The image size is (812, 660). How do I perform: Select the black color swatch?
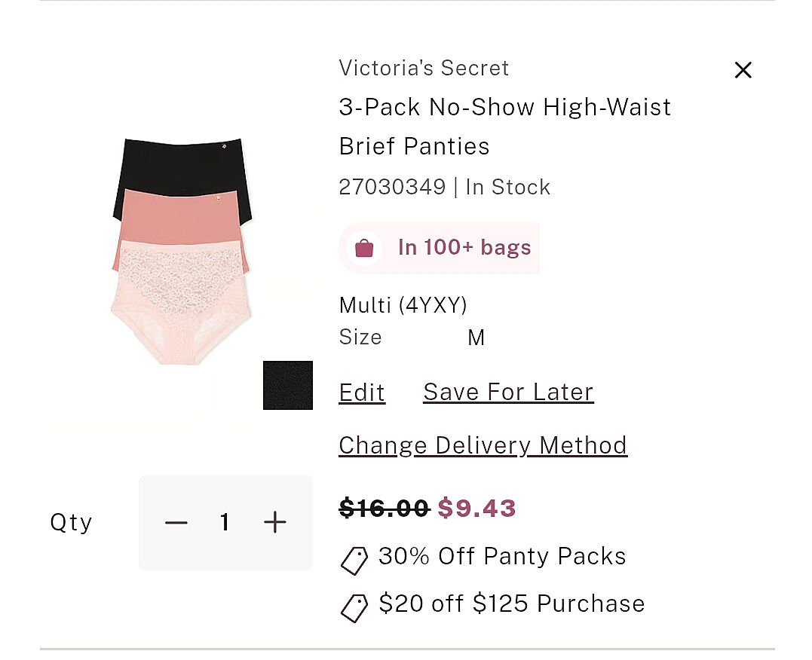pyautogui.click(x=288, y=385)
